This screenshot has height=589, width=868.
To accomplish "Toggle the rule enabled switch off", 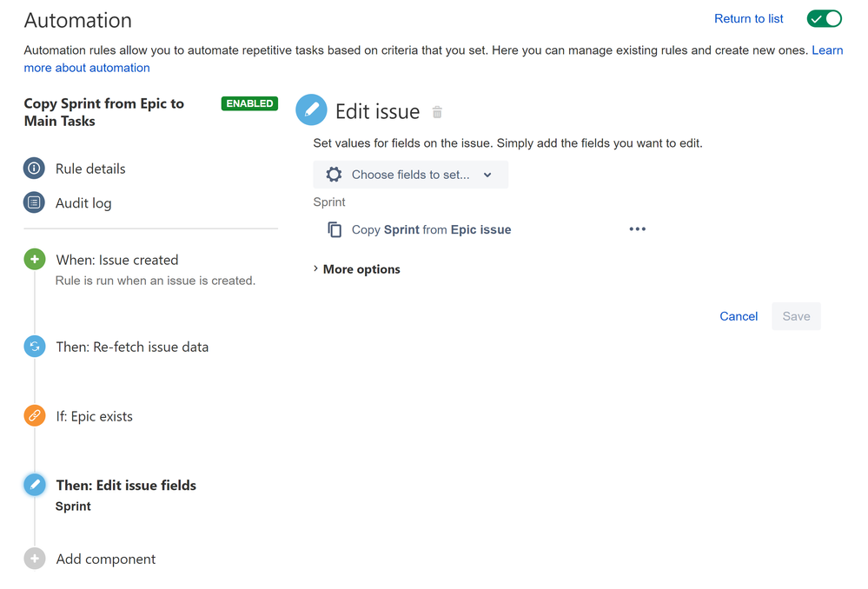I will [825, 19].
